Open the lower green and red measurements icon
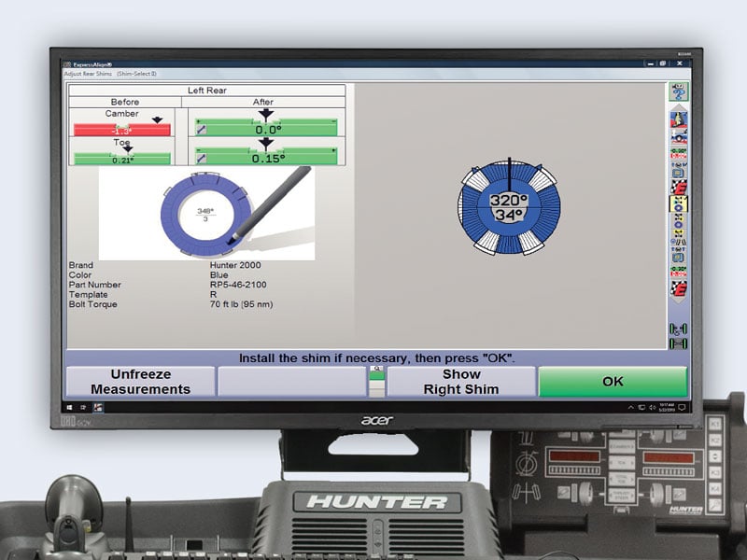The width and height of the screenshot is (747, 560). (x=679, y=272)
